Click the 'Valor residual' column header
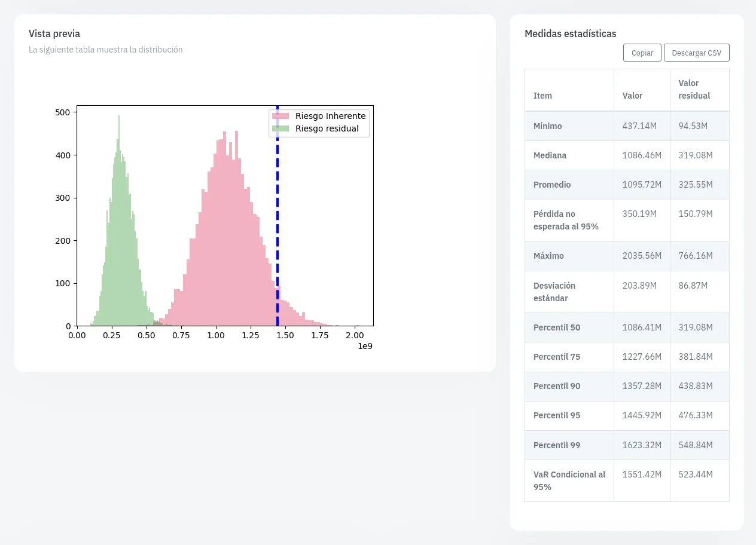 point(694,90)
